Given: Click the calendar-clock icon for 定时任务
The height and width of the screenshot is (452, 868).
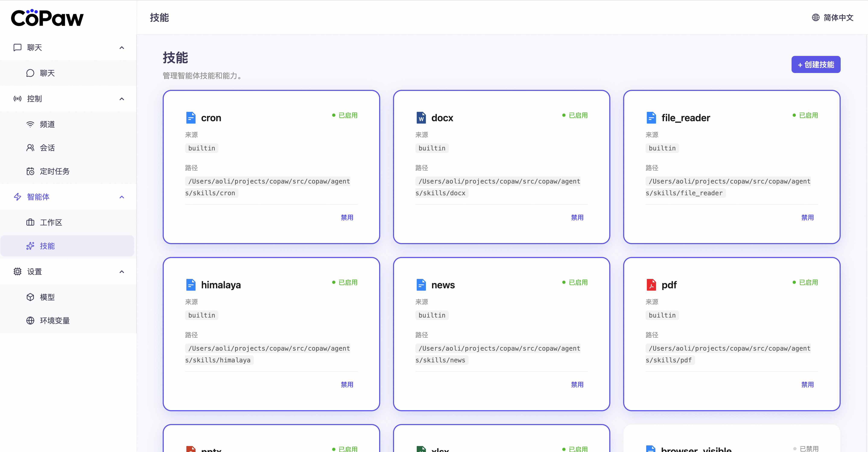Looking at the screenshot, I should (x=30, y=171).
